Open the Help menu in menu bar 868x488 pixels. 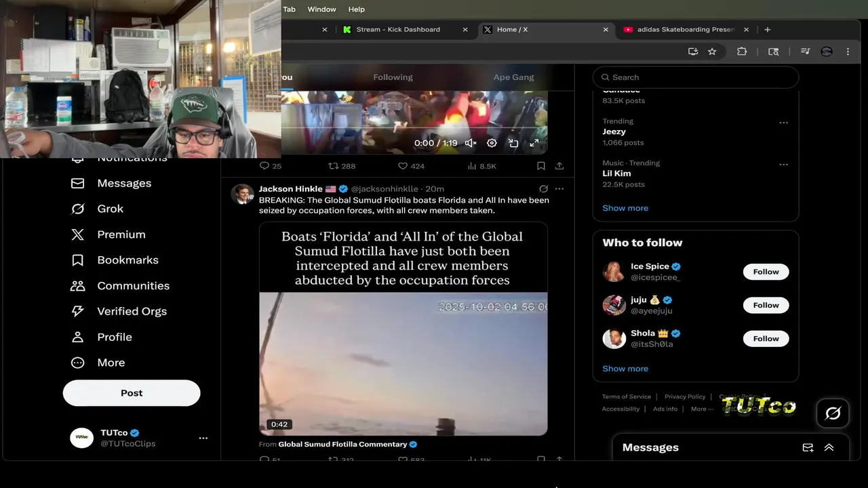tap(356, 9)
